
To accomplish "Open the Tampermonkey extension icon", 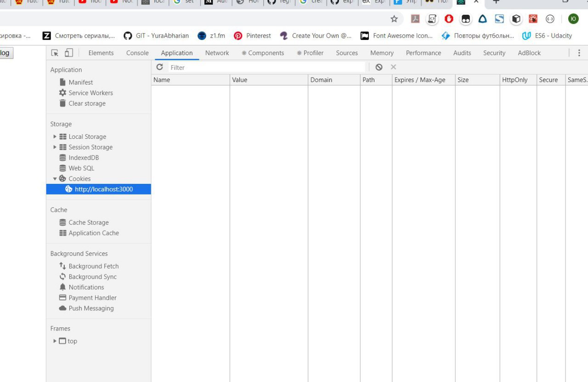I will pos(466,19).
